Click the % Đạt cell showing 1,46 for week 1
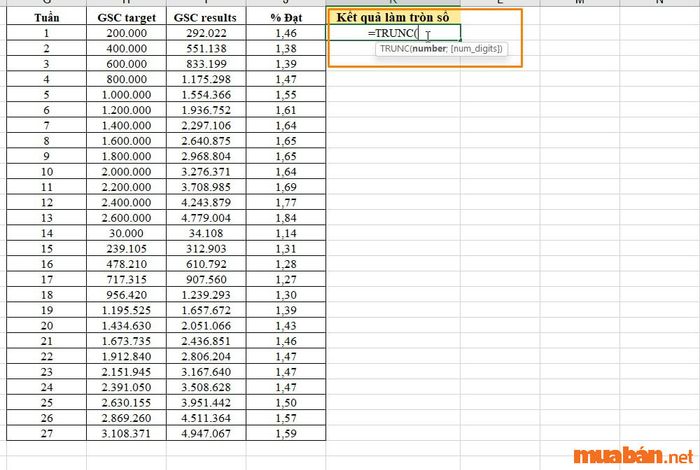The image size is (700, 470). tap(286, 33)
